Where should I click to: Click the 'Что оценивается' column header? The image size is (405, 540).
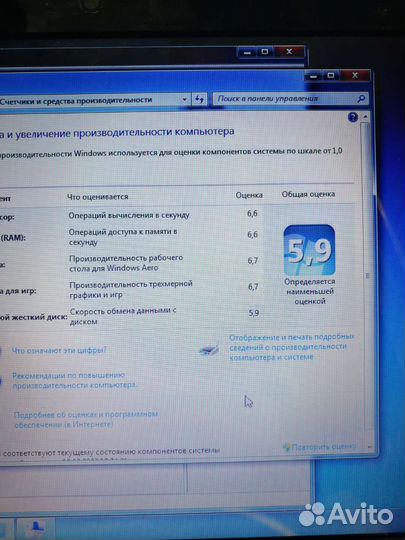tap(97, 197)
